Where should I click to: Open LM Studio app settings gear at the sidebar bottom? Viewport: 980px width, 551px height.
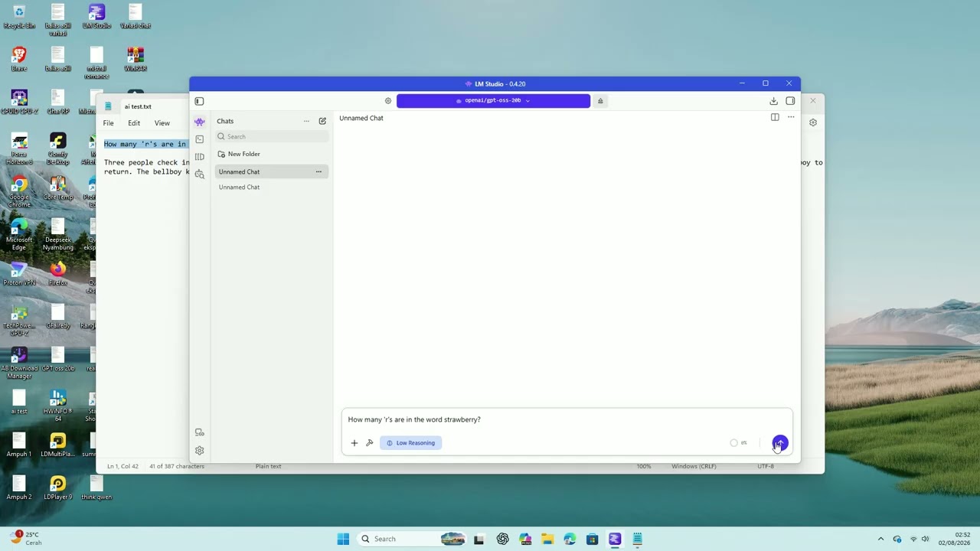200,451
